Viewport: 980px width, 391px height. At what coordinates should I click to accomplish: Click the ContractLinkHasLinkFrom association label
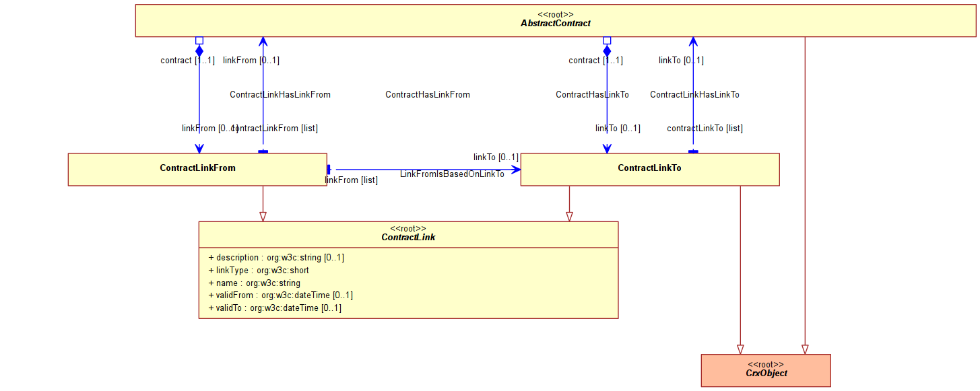tap(280, 95)
